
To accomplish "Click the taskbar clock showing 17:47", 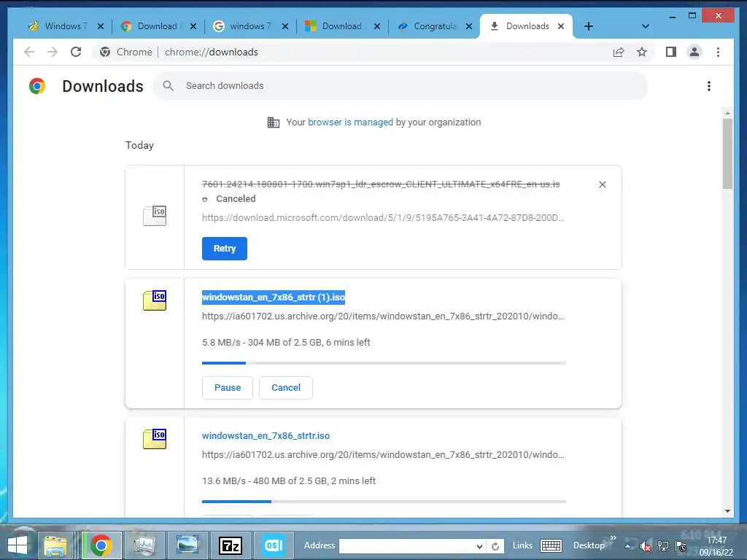I will coord(716,546).
